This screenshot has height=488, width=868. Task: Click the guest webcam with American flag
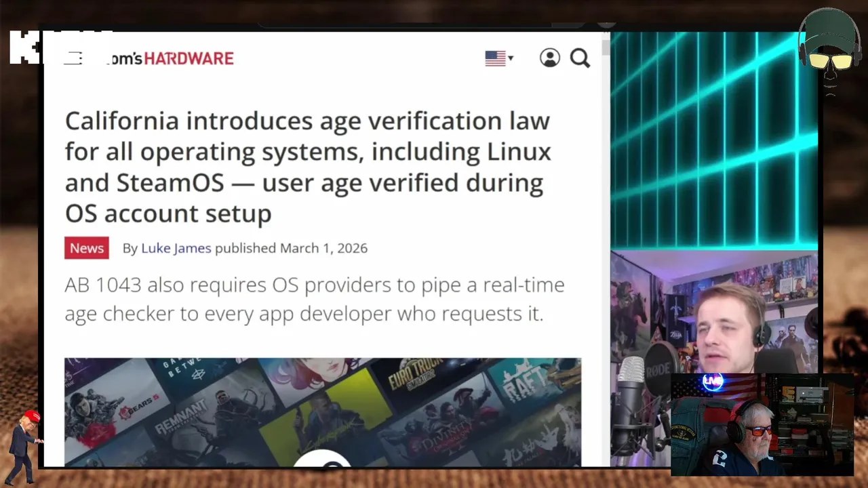click(x=762, y=424)
